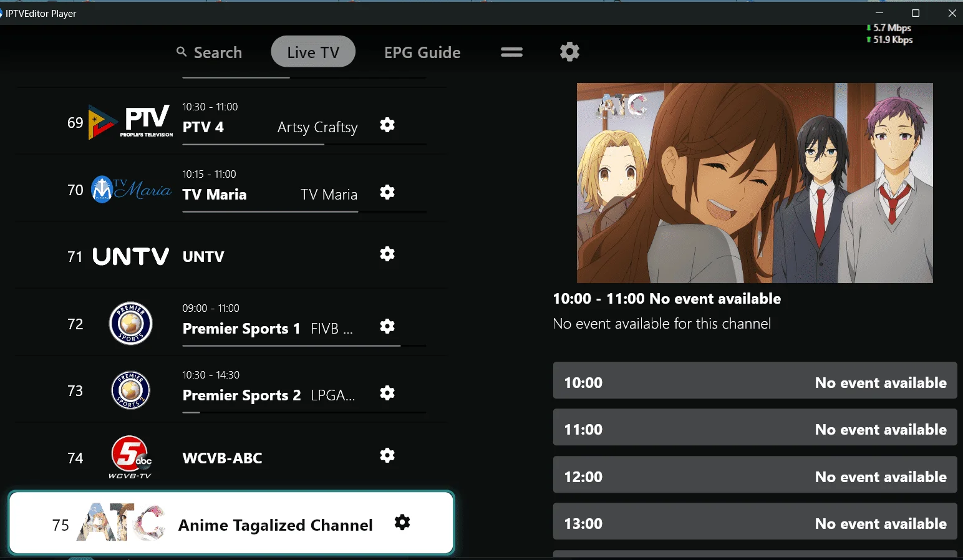Open settings gear for Premier Sports 2
The height and width of the screenshot is (560, 963).
(x=387, y=393)
